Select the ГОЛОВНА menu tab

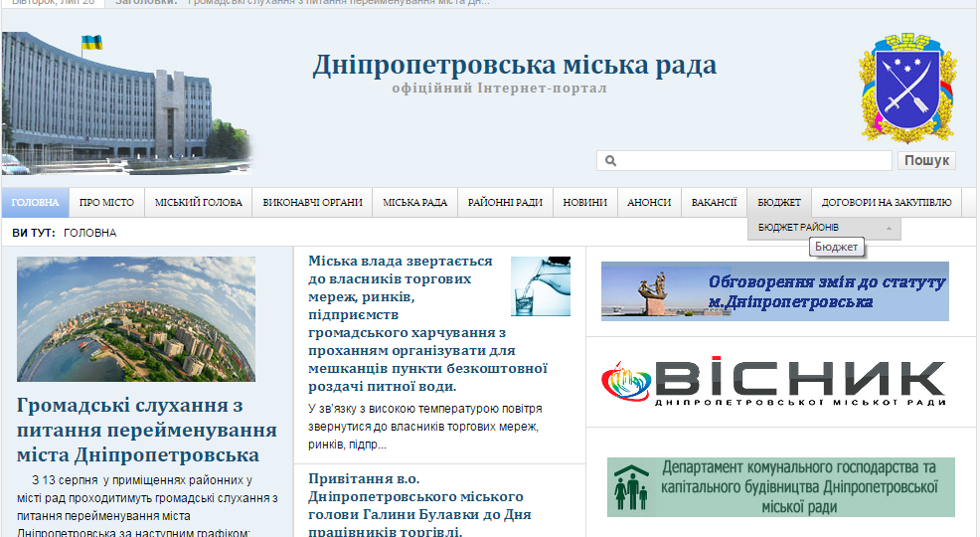pos(36,203)
